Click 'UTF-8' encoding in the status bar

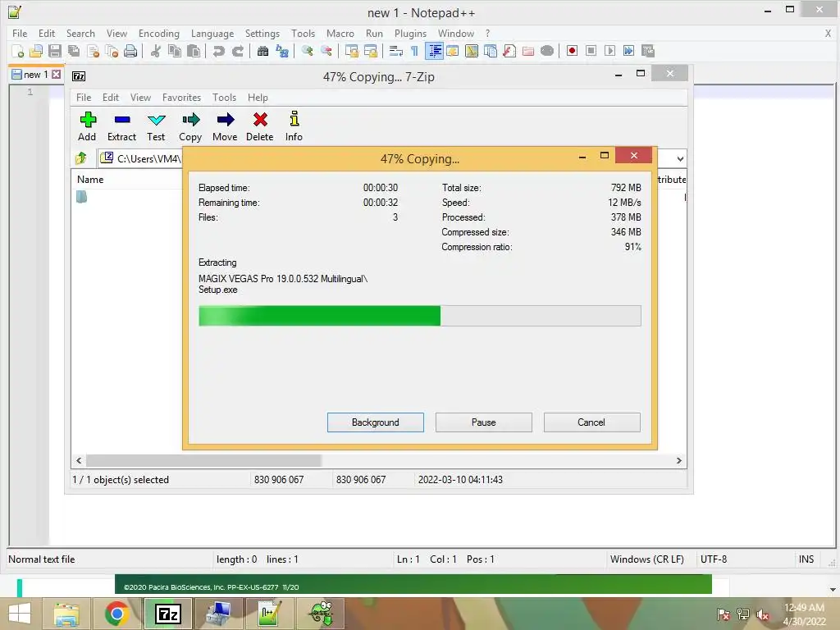click(714, 559)
